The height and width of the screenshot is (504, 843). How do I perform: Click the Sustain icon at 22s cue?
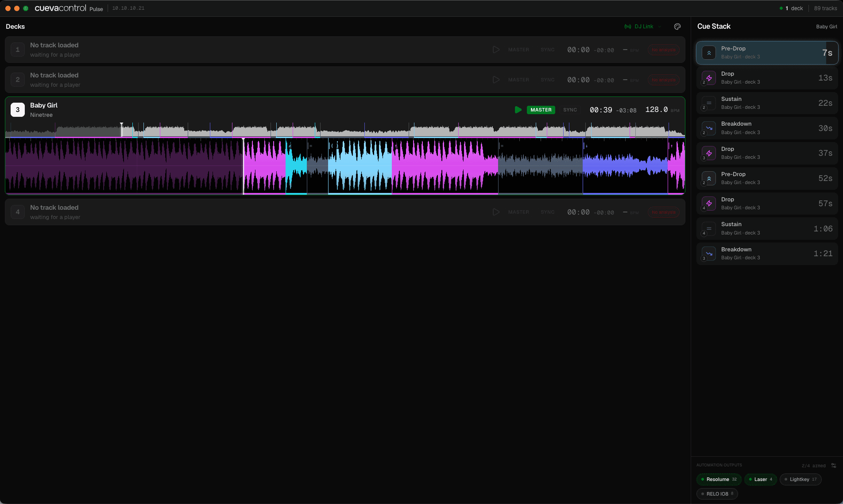(709, 103)
